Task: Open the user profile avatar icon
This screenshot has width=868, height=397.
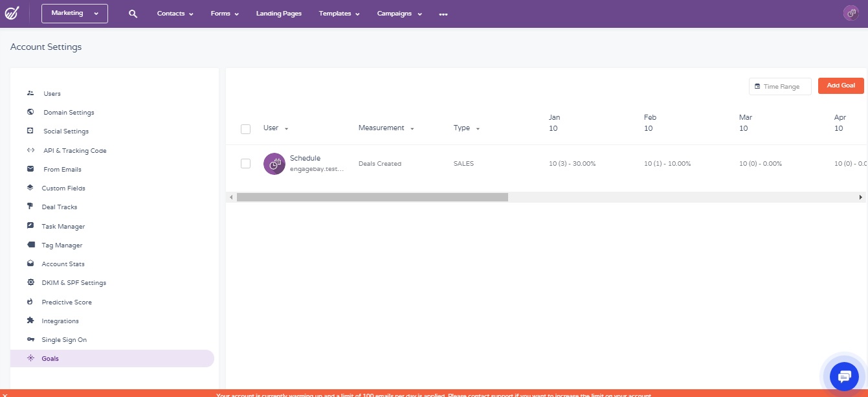Action: (x=851, y=13)
